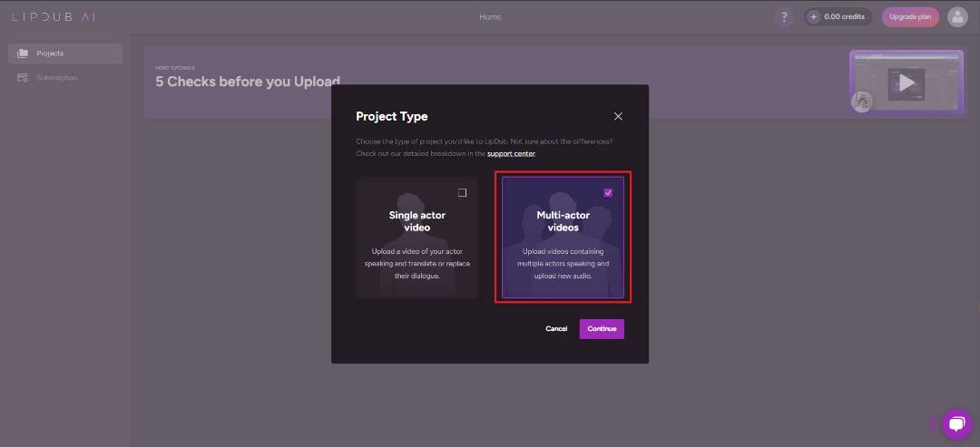Open the help question mark icon
Image resolution: width=980 pixels, height=447 pixels.
pos(784,17)
